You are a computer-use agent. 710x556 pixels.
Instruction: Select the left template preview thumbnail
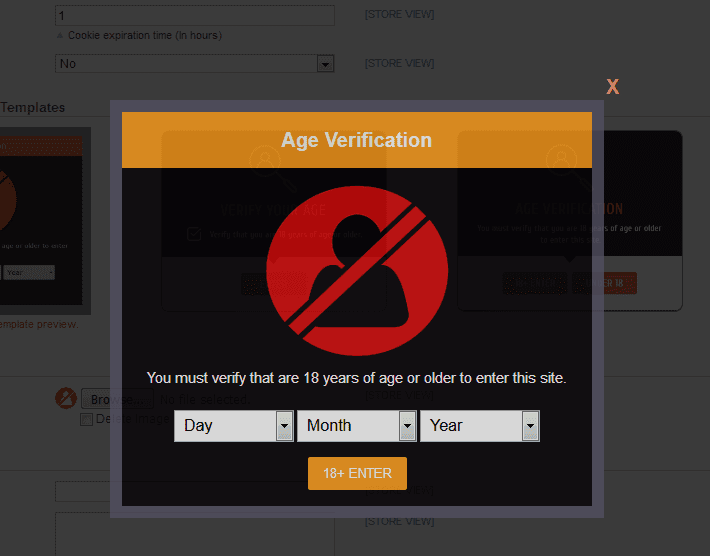(x=45, y=220)
